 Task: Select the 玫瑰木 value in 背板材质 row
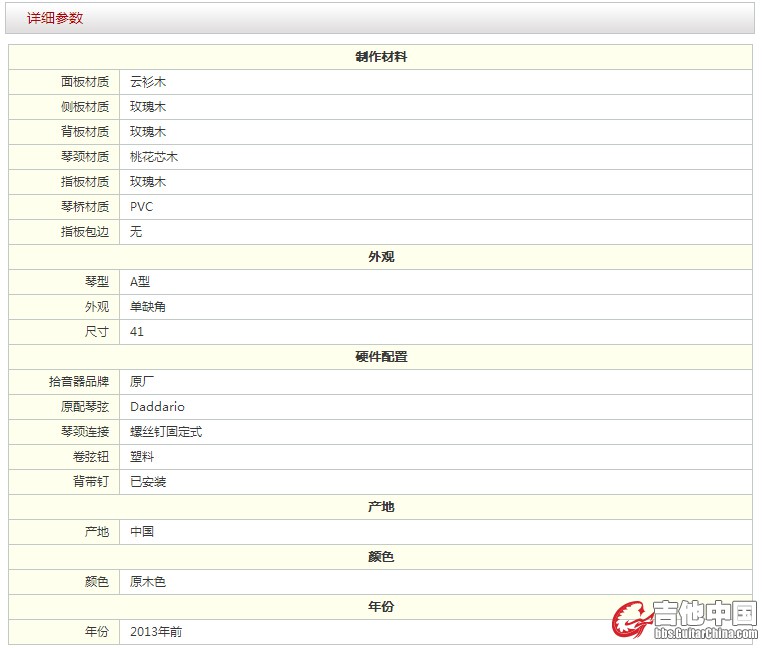click(x=148, y=132)
